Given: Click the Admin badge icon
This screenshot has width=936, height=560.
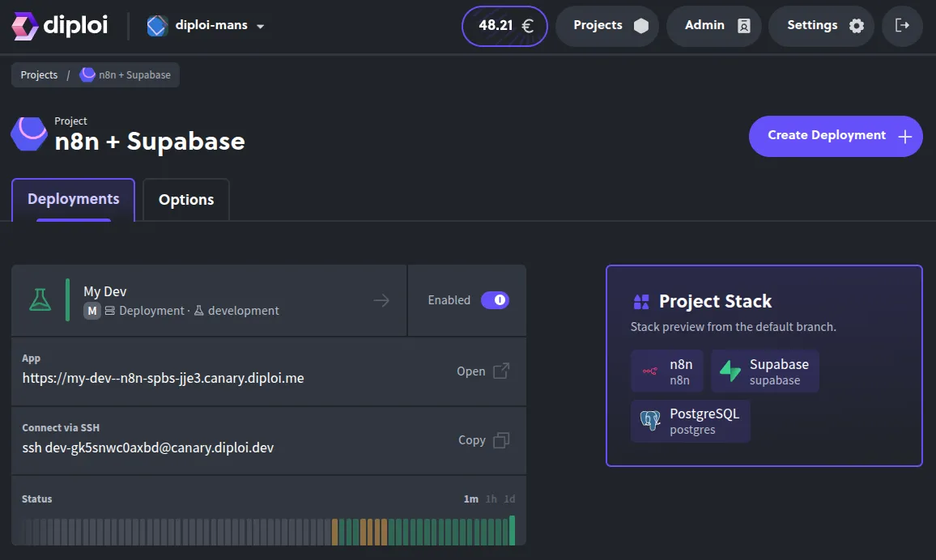Looking at the screenshot, I should [x=742, y=25].
